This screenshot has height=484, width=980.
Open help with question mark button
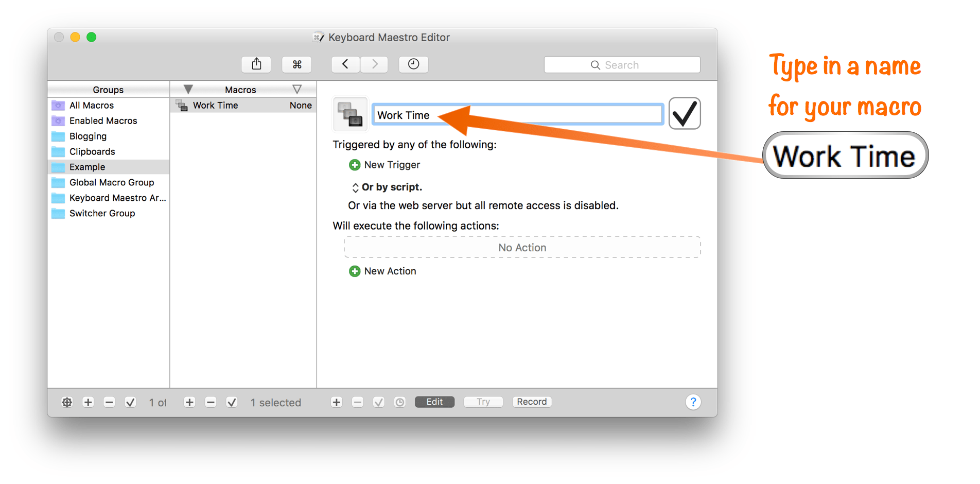point(693,402)
